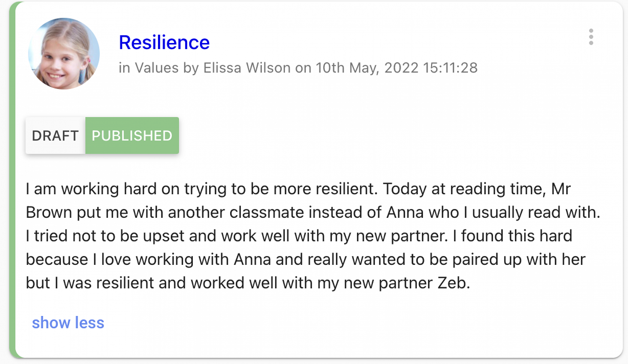Open the Resilience post title
This screenshot has width=628, height=364.
click(x=164, y=42)
